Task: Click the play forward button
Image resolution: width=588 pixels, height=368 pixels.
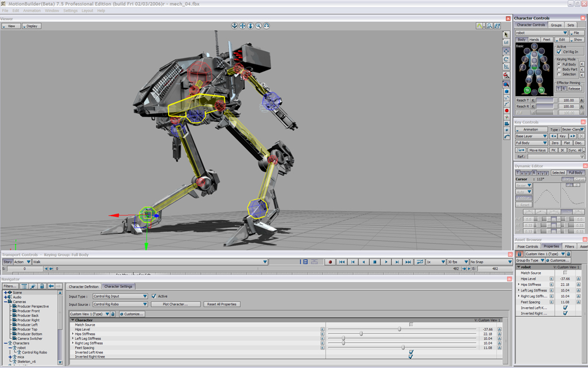Action: click(x=386, y=262)
